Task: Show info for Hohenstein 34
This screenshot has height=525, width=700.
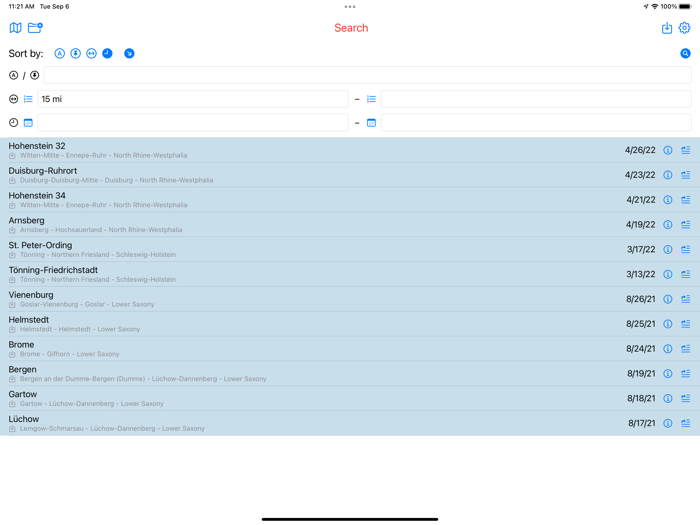Action: pyautogui.click(x=667, y=200)
